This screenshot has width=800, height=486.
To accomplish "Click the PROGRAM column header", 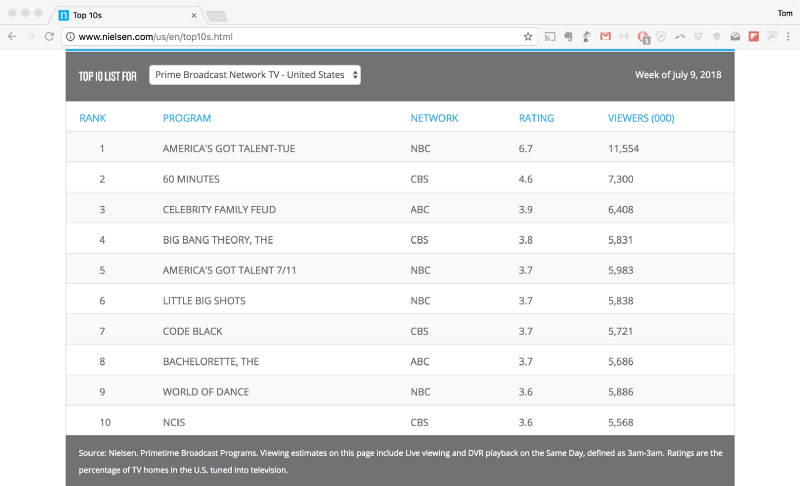I will coord(187,118).
